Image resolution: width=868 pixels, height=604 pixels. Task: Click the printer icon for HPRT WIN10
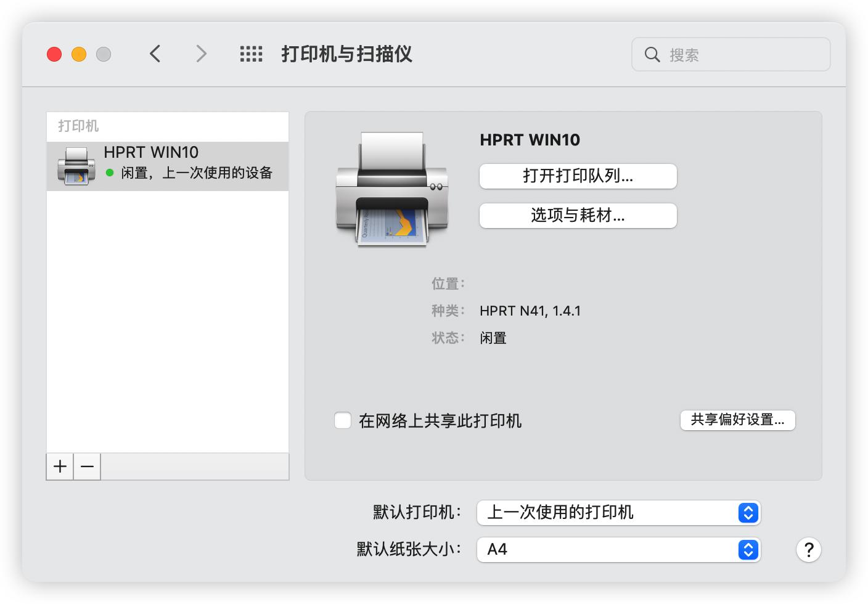pyautogui.click(x=75, y=165)
